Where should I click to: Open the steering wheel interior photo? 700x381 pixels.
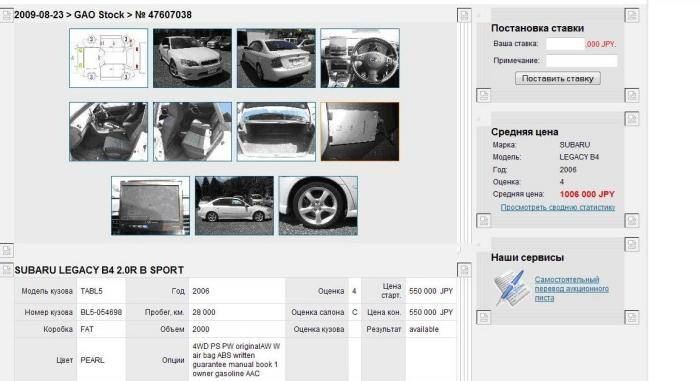coord(360,58)
